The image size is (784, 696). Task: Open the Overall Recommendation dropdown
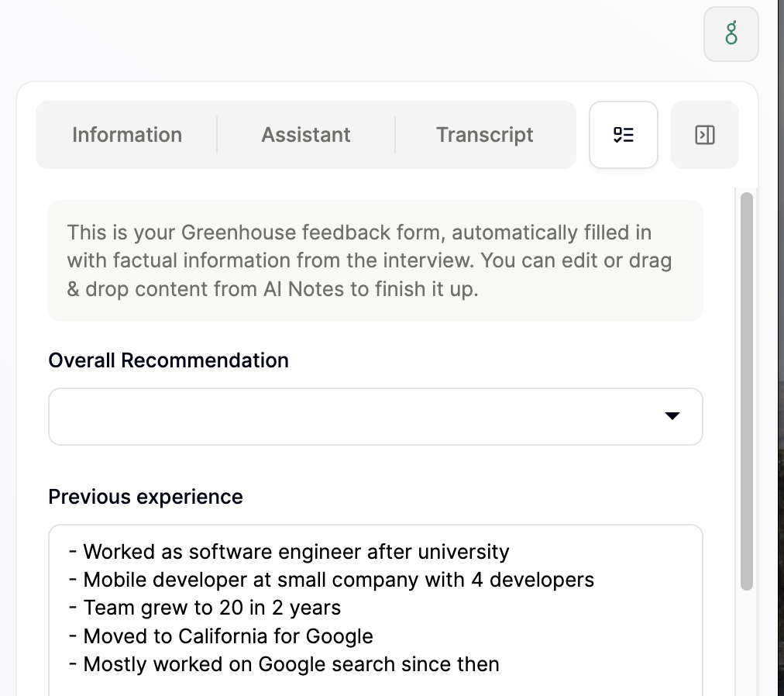tap(375, 417)
